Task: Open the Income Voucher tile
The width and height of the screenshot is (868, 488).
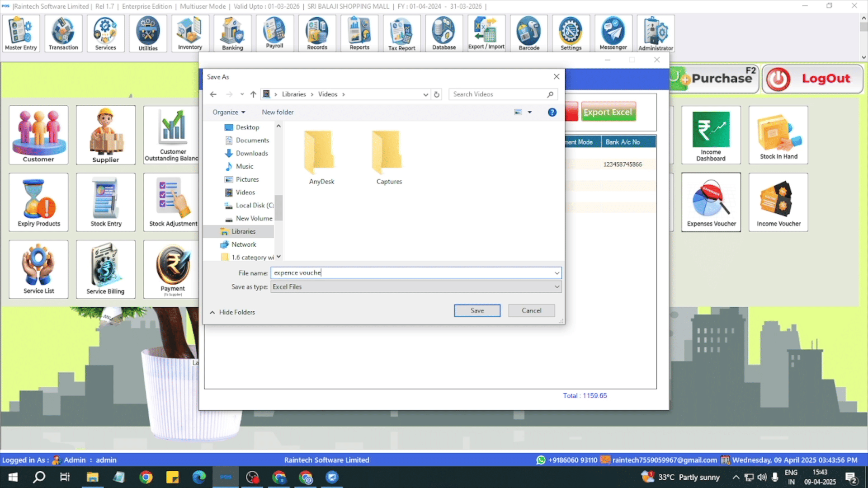Action: point(778,202)
